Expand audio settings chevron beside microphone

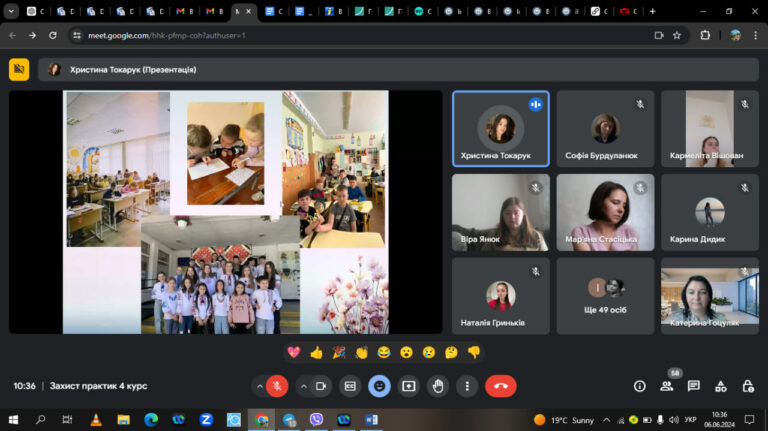[259, 386]
